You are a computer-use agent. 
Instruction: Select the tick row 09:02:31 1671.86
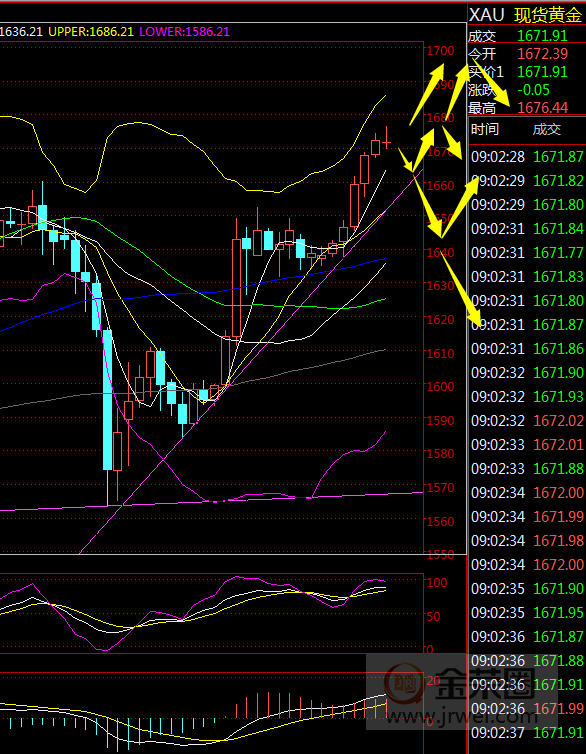[x=527, y=349]
